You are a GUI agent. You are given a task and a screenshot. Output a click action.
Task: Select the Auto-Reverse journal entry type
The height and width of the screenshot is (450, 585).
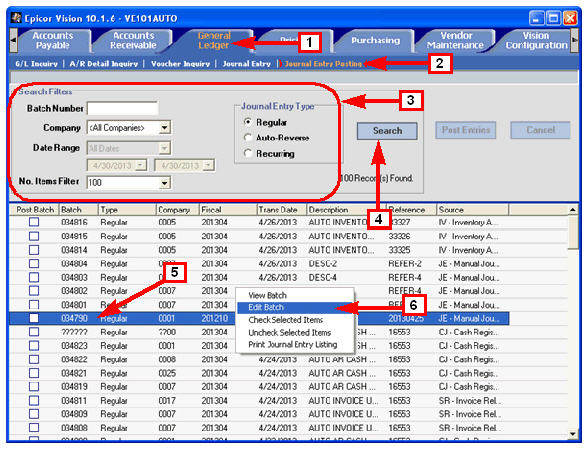[x=248, y=138]
